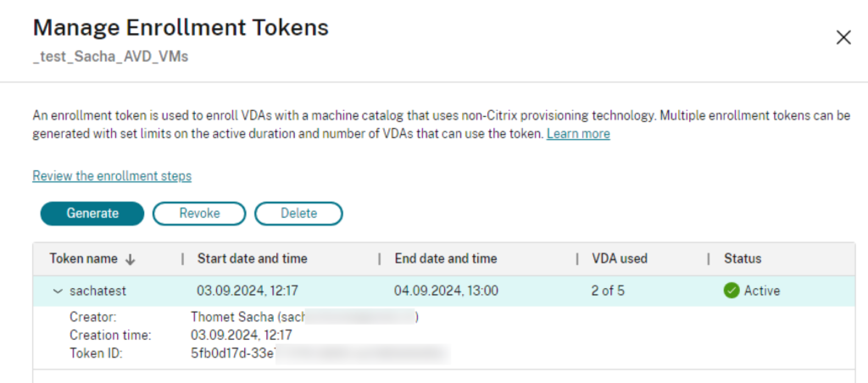Screen dimensions: 868x383
Task: Click the green Active status checkmark icon
Action: [x=732, y=291]
